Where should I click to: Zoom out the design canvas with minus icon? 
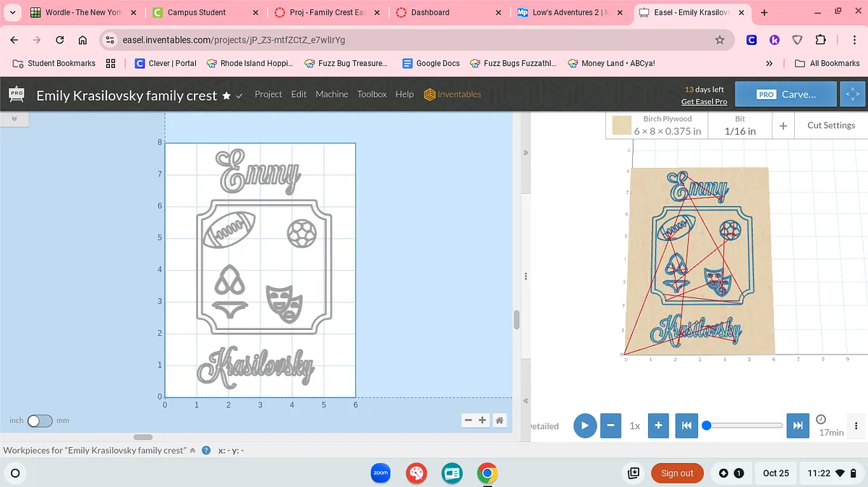(469, 420)
